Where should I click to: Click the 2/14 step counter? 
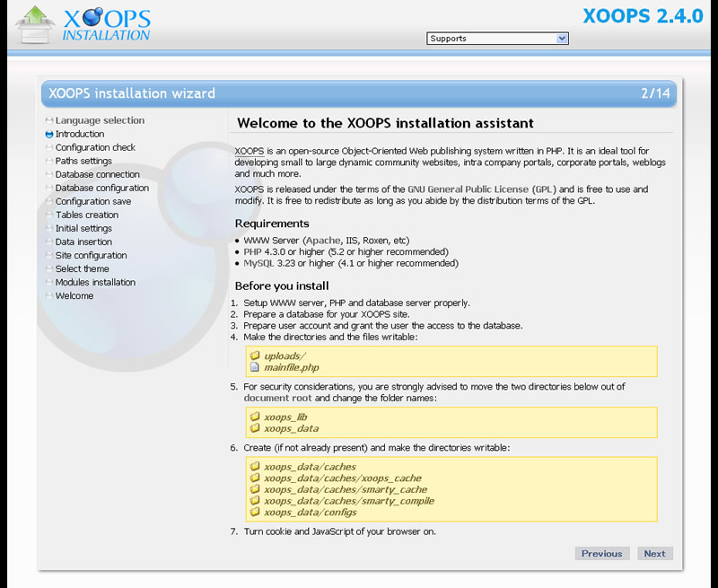[655, 93]
